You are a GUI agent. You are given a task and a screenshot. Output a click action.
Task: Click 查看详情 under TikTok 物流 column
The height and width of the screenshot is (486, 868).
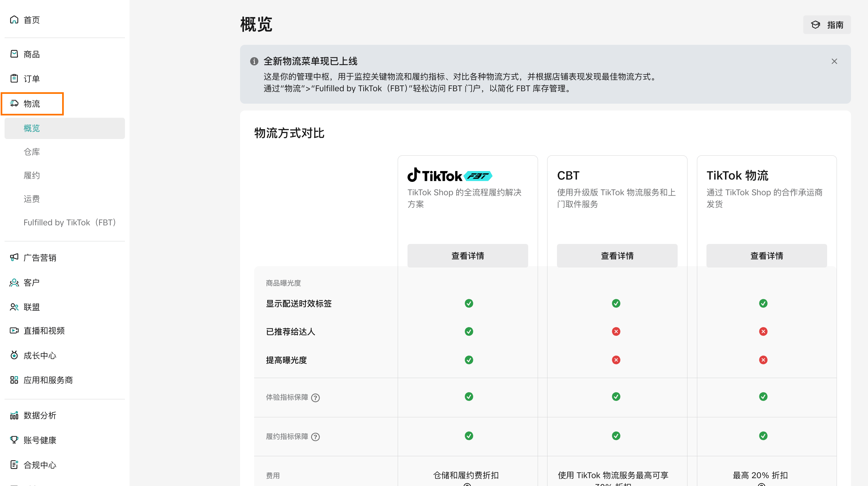point(766,256)
